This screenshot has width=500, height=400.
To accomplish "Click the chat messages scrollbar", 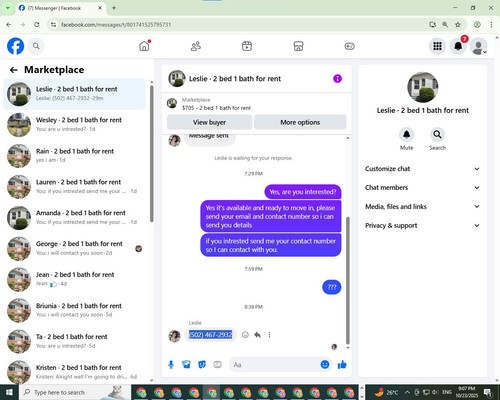I will click(x=348, y=280).
